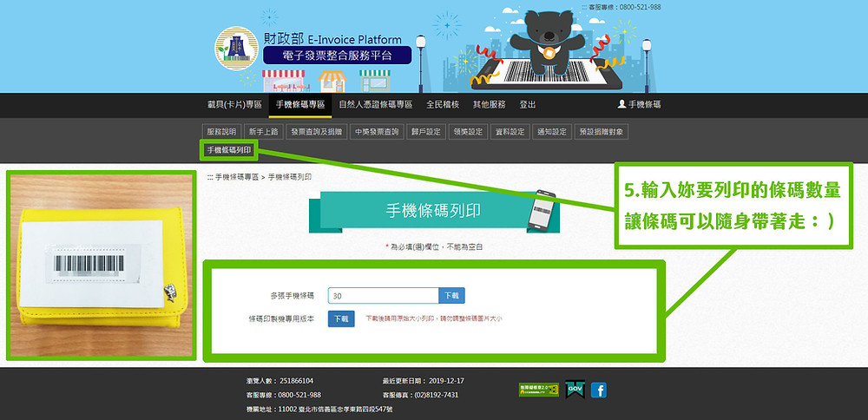868x420 pixels.
Task: Click 下載 next to the quantity field
Action: tap(451, 296)
